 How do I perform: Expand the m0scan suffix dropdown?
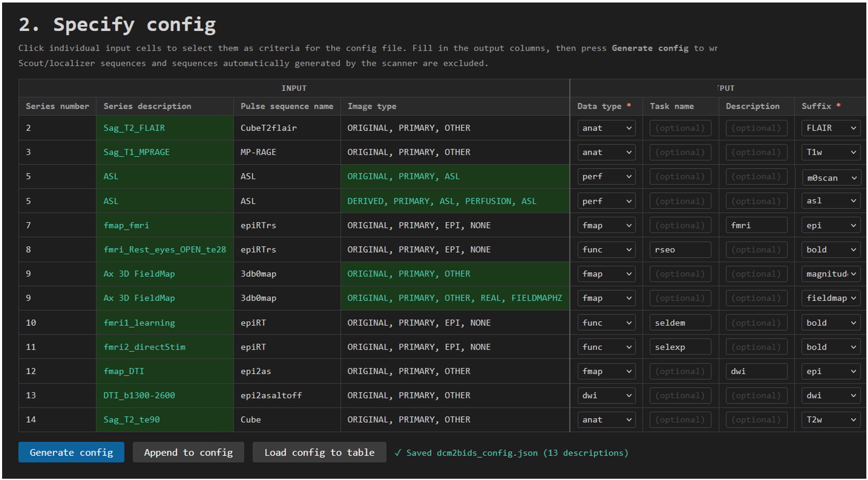point(831,178)
